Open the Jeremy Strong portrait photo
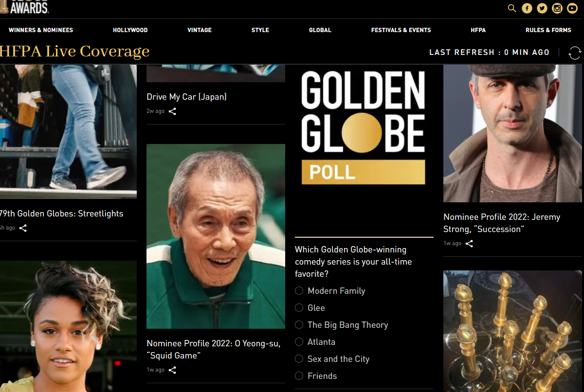The height and width of the screenshot is (392, 584). (512, 133)
